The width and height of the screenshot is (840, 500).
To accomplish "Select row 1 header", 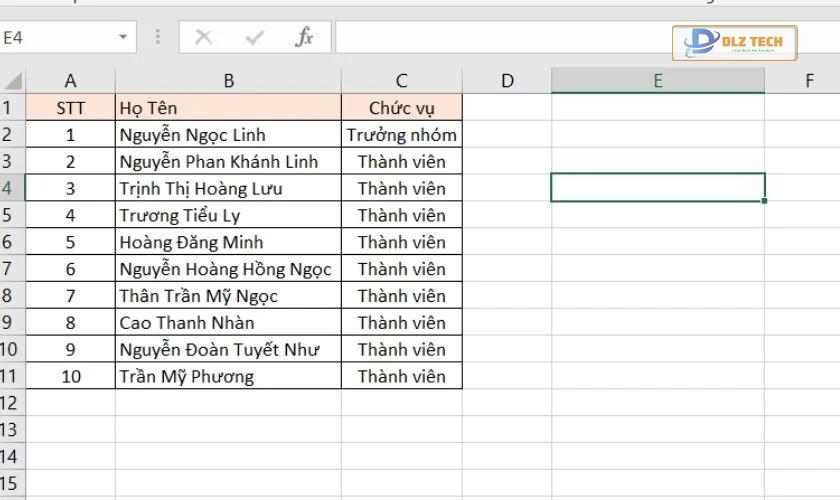I will click(x=12, y=107).
